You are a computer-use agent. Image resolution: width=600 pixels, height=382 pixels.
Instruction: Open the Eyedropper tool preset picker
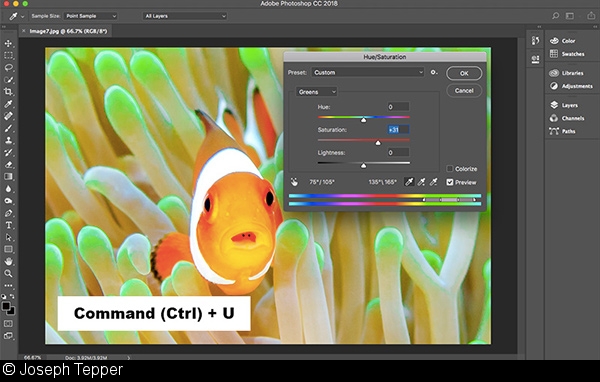point(16,16)
